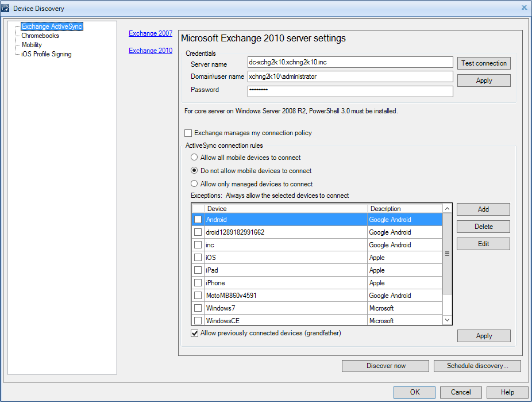Click the Device Discovery title bar icon
The height and width of the screenshot is (402, 532).
(5, 8)
